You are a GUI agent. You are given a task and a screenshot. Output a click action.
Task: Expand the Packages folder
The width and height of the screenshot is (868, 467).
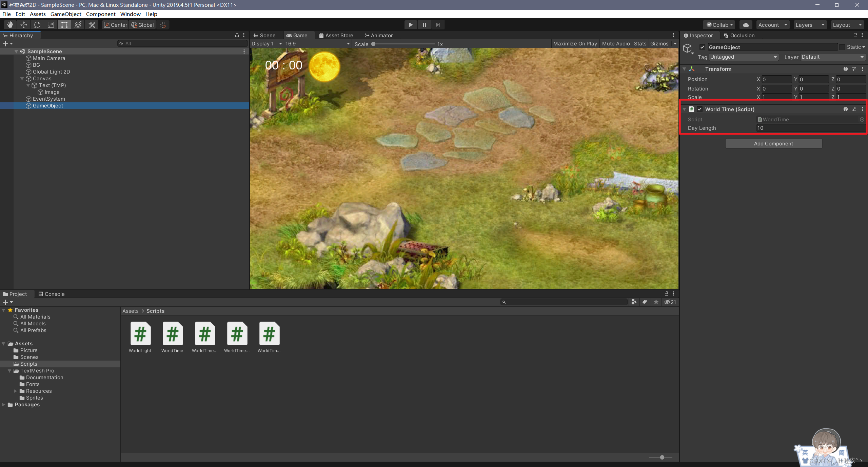[x=4, y=405]
